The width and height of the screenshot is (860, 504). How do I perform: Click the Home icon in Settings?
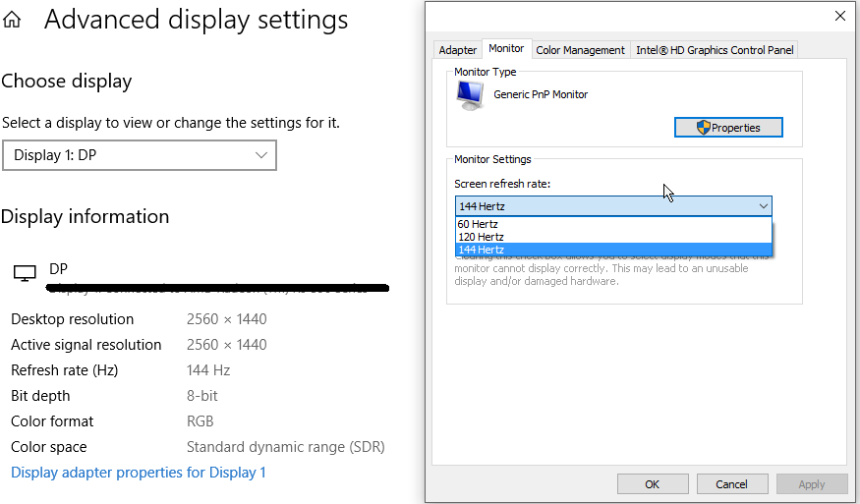pyautogui.click(x=13, y=20)
